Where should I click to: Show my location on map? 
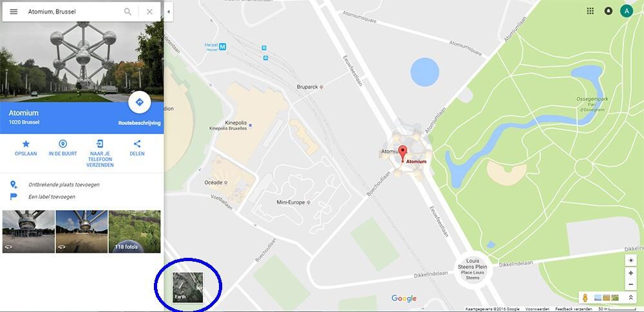pyautogui.click(x=631, y=260)
